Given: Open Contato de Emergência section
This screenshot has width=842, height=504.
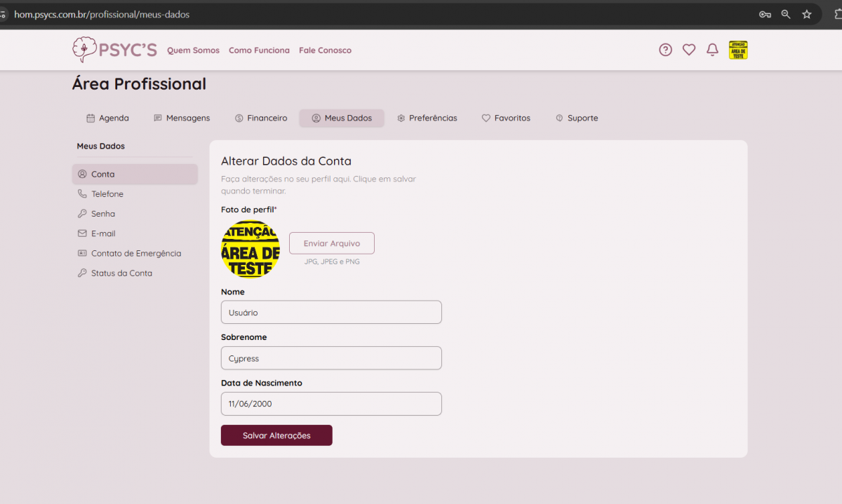Looking at the screenshot, I should [x=136, y=254].
